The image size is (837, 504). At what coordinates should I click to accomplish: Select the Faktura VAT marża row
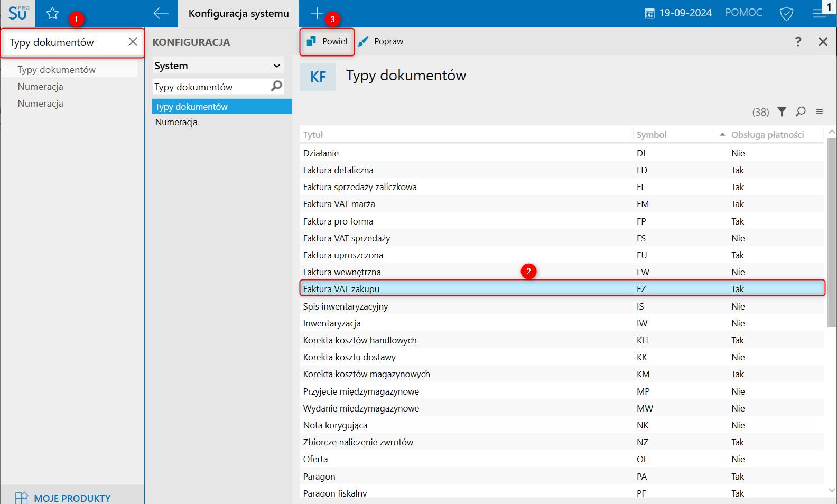pos(562,204)
